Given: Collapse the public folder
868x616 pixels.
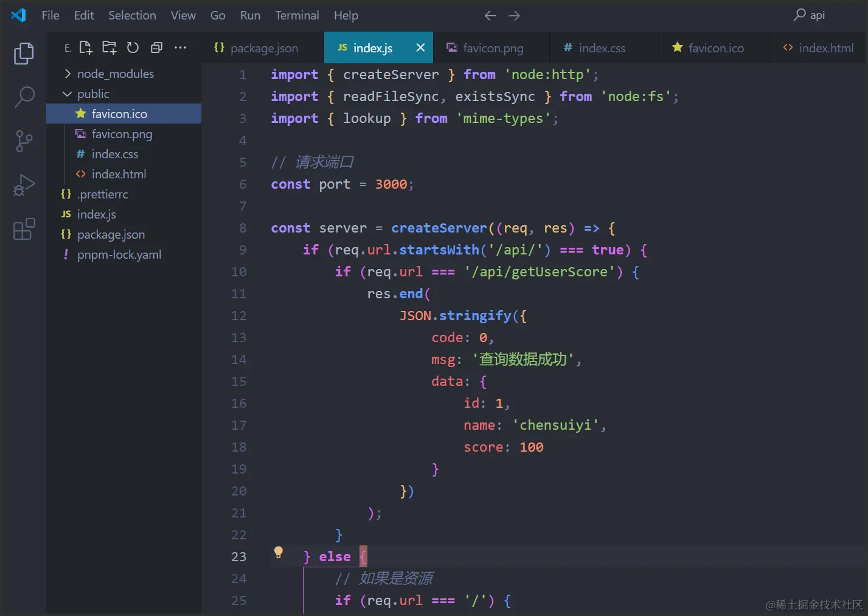Looking at the screenshot, I should pyautogui.click(x=123, y=94).
